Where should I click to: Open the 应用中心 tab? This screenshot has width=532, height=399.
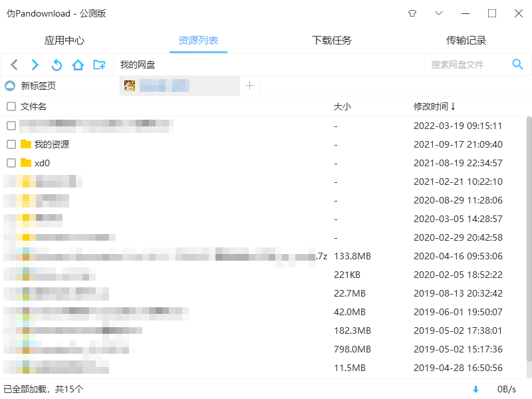click(64, 40)
